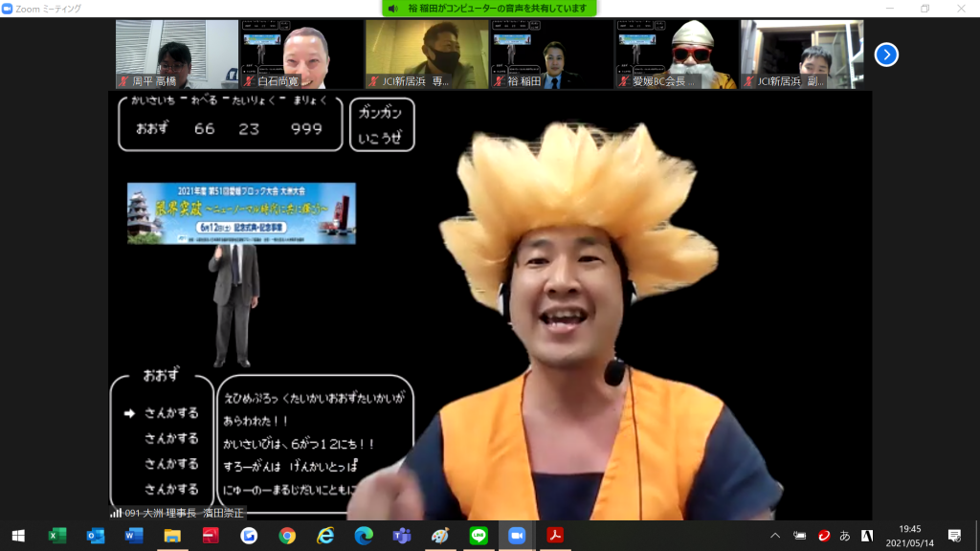Click the speaker name label 091 大洲 理事長
Viewport: 980px width, 551px height.
coord(185,513)
